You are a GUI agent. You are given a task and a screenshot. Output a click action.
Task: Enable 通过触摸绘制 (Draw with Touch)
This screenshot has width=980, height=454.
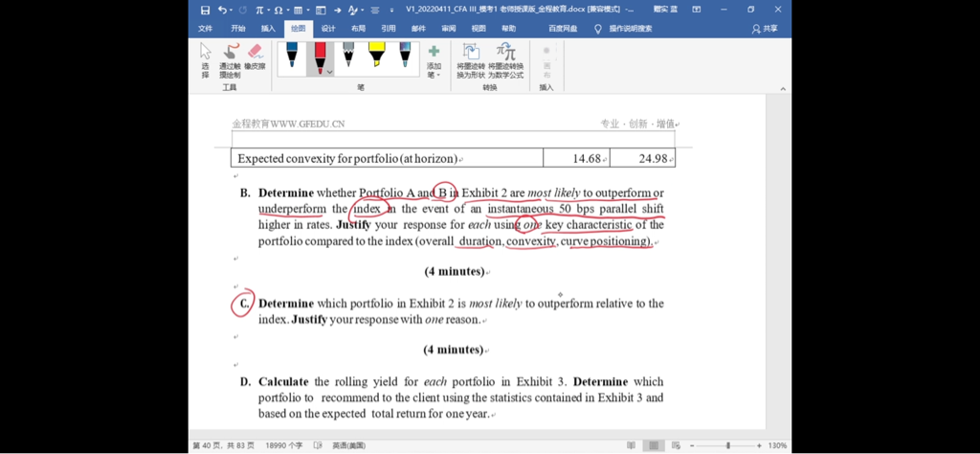pyautogui.click(x=230, y=60)
